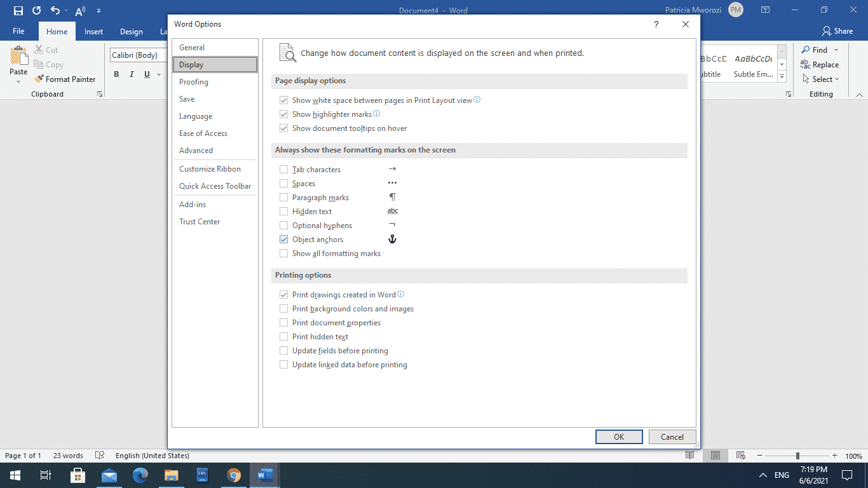Expand the Styles gallery
The width and height of the screenshot is (868, 488).
tap(781, 76)
